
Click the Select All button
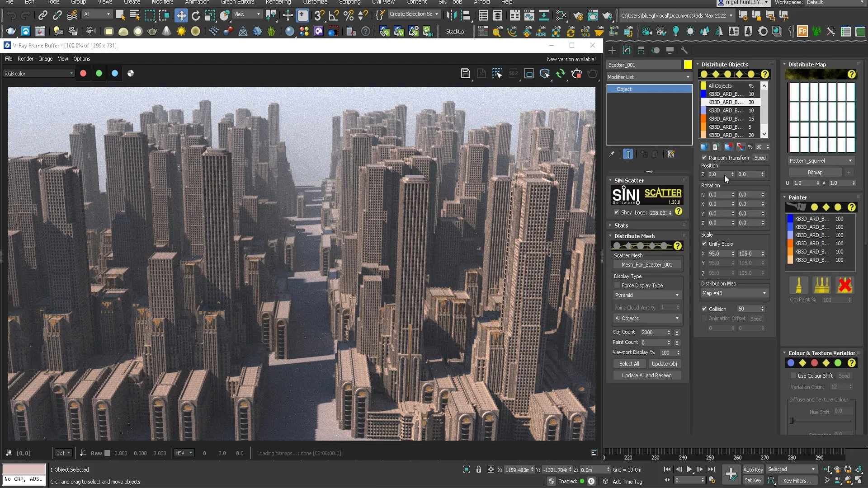[629, 364]
